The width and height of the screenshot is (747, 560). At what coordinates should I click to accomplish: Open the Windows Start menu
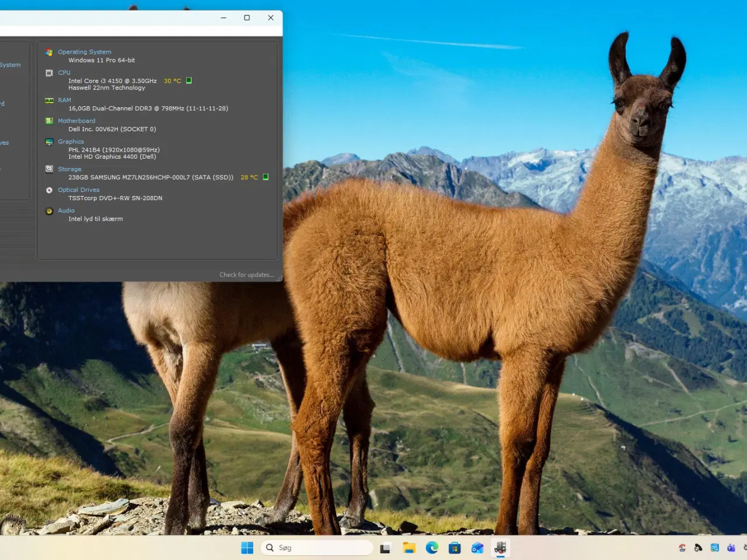pyautogui.click(x=247, y=548)
